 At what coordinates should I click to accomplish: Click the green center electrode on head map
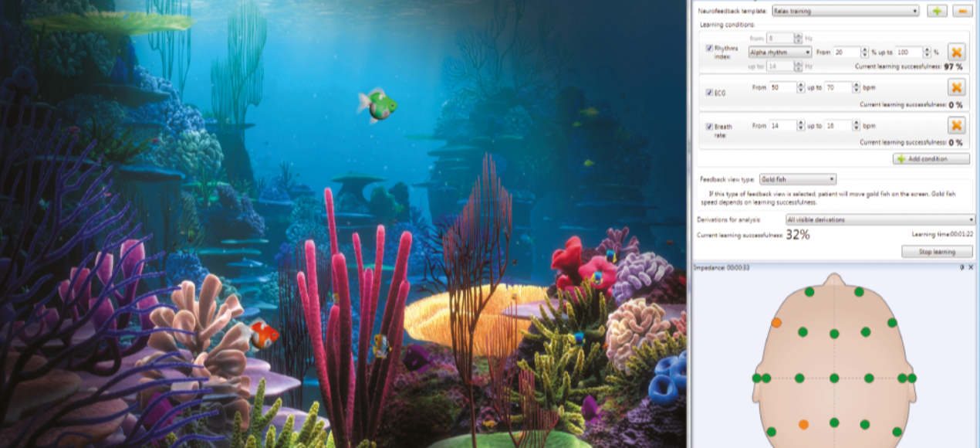[x=834, y=378]
